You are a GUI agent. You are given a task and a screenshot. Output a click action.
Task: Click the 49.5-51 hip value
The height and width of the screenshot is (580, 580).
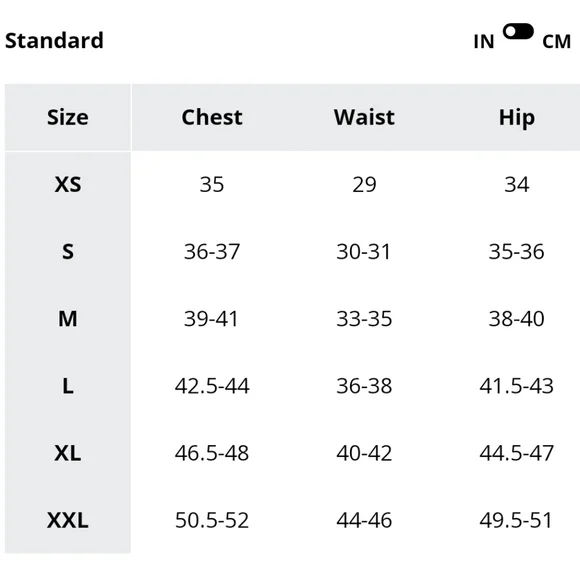(x=516, y=520)
